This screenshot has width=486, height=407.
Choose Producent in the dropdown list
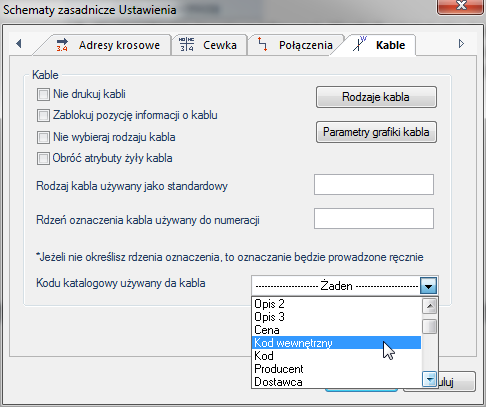[336, 369]
